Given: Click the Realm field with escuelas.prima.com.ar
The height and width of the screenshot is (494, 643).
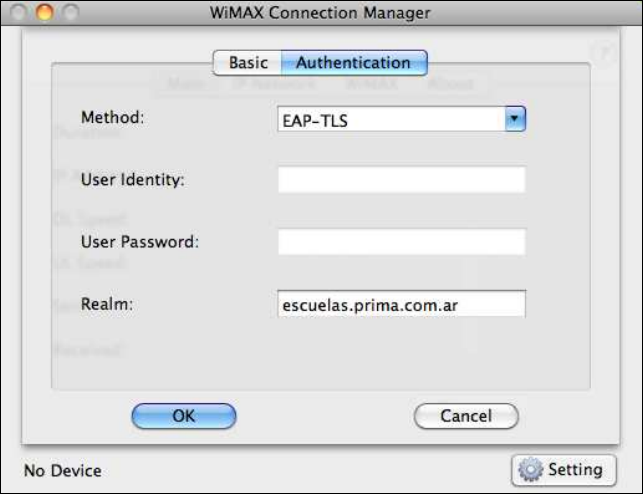Looking at the screenshot, I should (401, 304).
